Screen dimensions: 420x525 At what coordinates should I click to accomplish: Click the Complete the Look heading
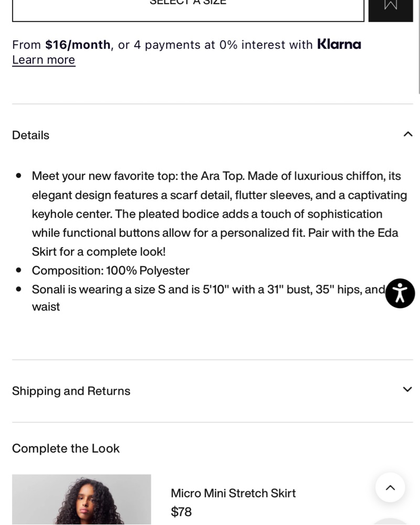(66, 448)
